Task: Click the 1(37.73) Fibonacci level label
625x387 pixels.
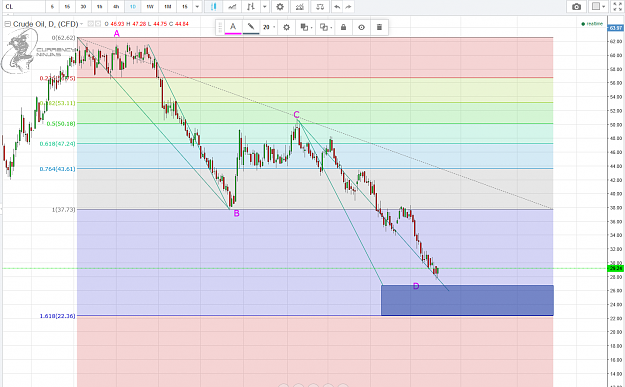Action: (x=63, y=210)
